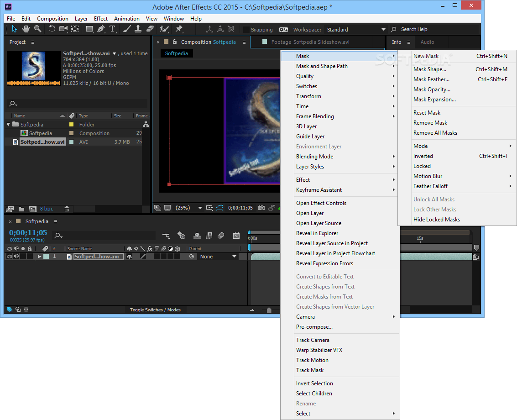This screenshot has height=420, width=517.
Task: Collapse the Softpedia folder in Project
Action: pos(8,125)
